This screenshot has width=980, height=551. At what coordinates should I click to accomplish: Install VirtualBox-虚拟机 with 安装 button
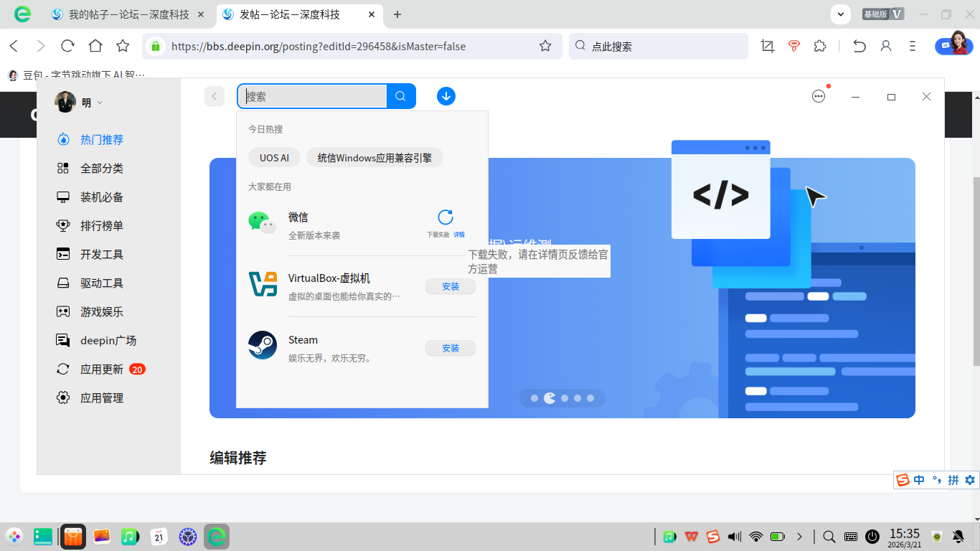451,286
